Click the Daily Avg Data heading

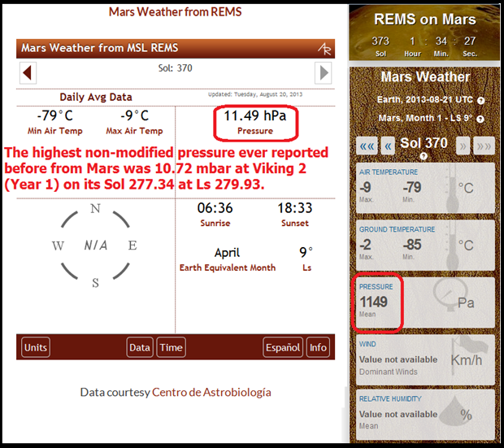tap(96, 97)
